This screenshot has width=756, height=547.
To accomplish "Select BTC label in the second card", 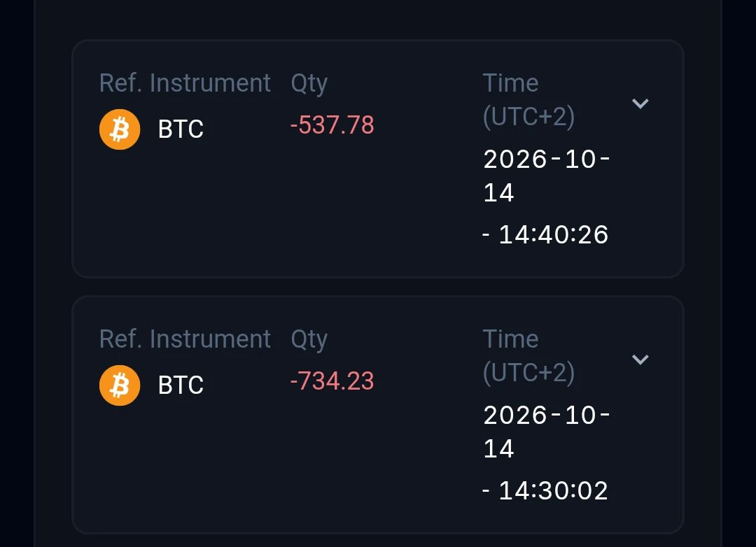I will tap(181, 385).
